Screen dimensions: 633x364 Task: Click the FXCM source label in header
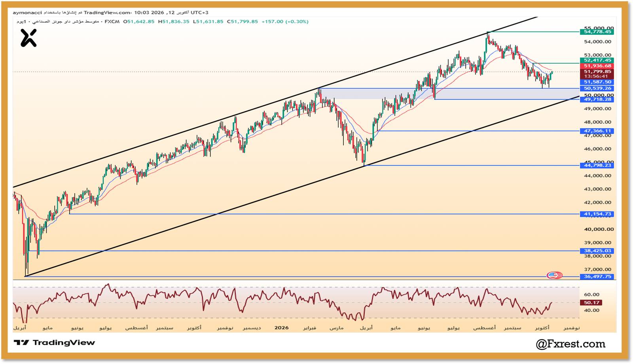pyautogui.click(x=112, y=22)
